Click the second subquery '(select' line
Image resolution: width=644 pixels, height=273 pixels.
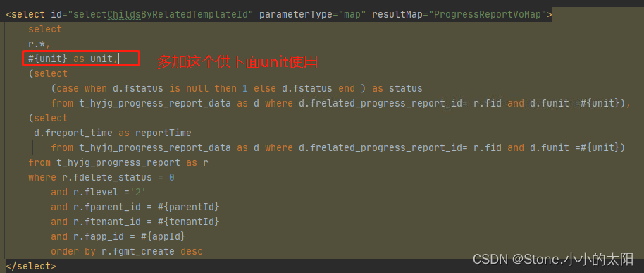(x=48, y=118)
